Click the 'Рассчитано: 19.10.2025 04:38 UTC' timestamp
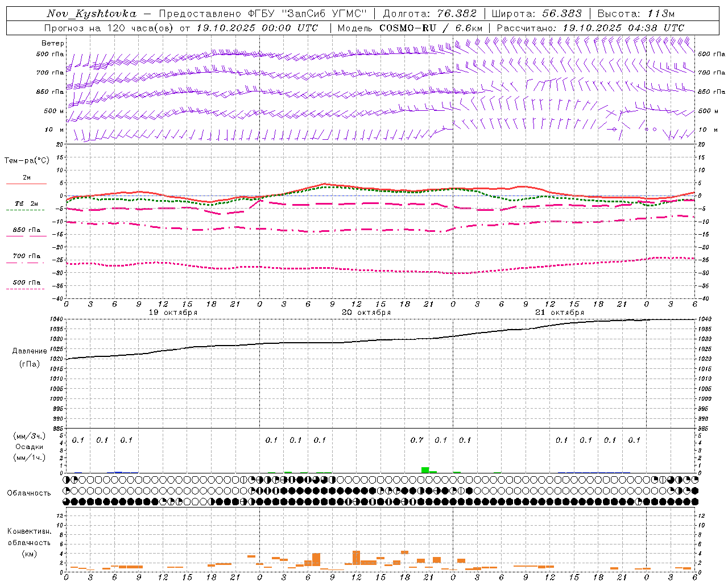The width and height of the screenshot is (728, 582). [590, 28]
